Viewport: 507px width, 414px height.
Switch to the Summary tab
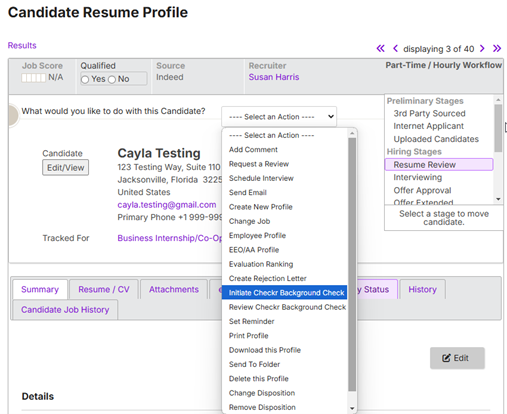(40, 289)
